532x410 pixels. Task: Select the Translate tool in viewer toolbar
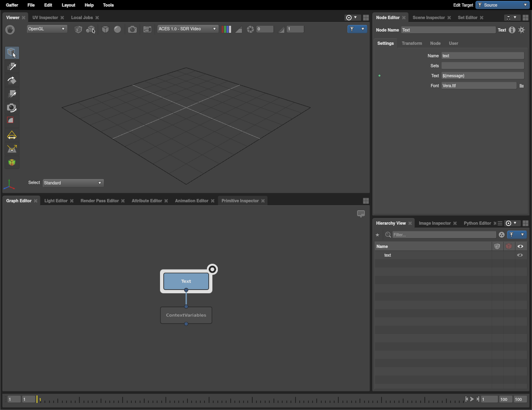point(12,66)
